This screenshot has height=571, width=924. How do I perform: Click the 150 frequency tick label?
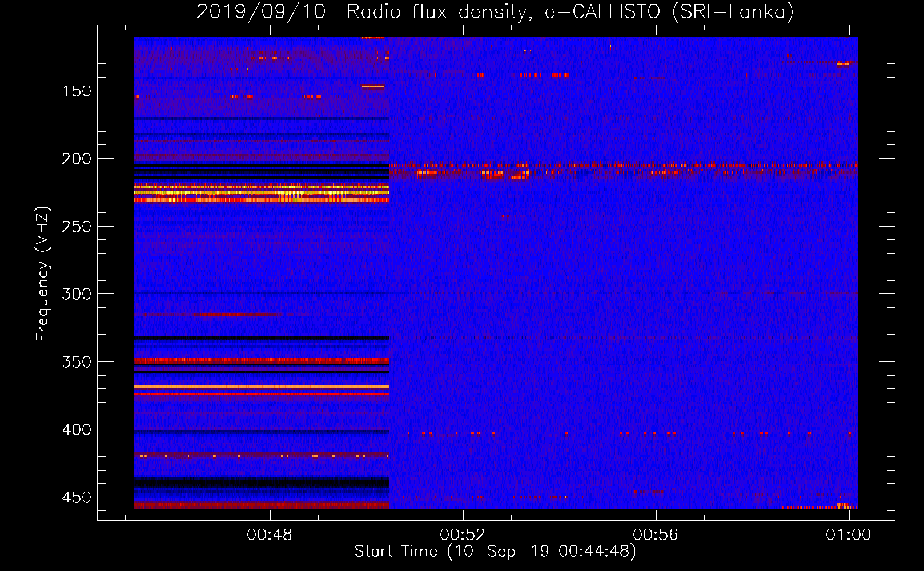(77, 91)
